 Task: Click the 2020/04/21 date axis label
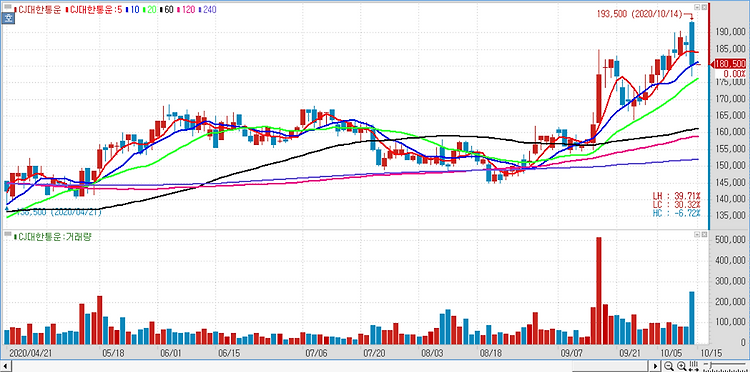point(31,353)
